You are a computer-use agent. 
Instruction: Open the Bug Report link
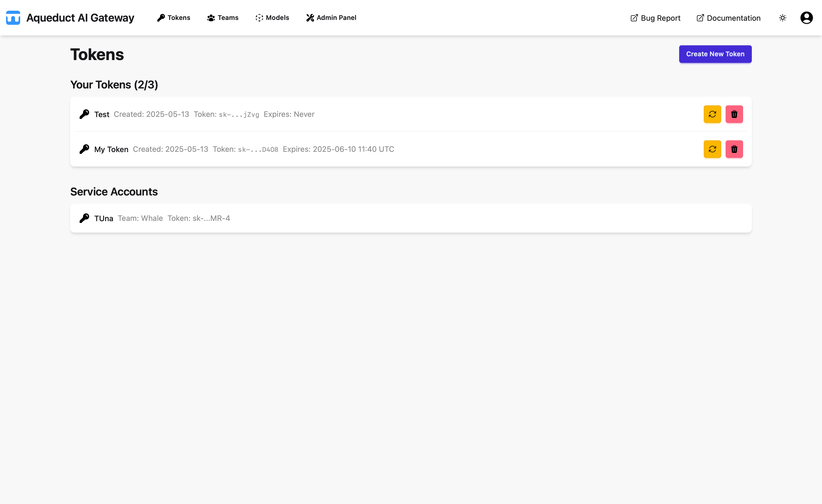[x=655, y=18]
